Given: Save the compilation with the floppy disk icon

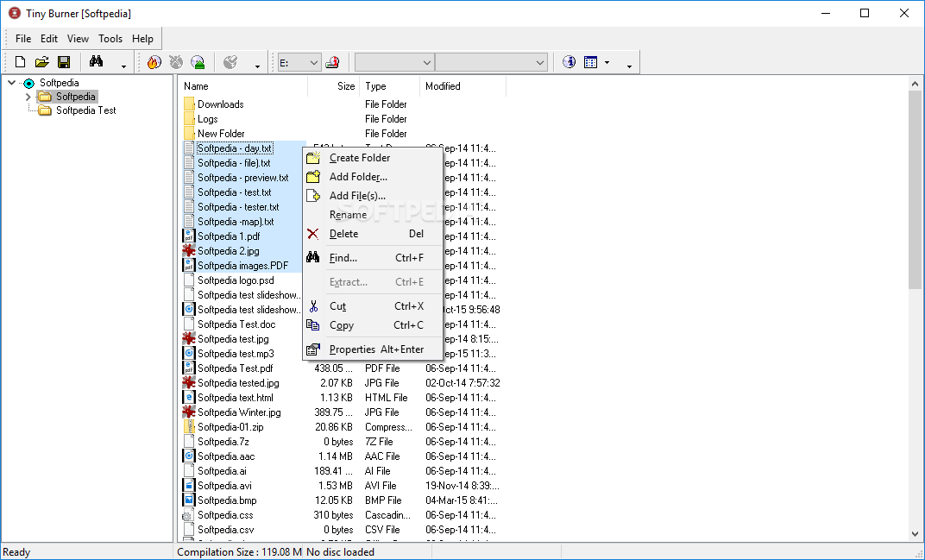Looking at the screenshot, I should coord(64,62).
